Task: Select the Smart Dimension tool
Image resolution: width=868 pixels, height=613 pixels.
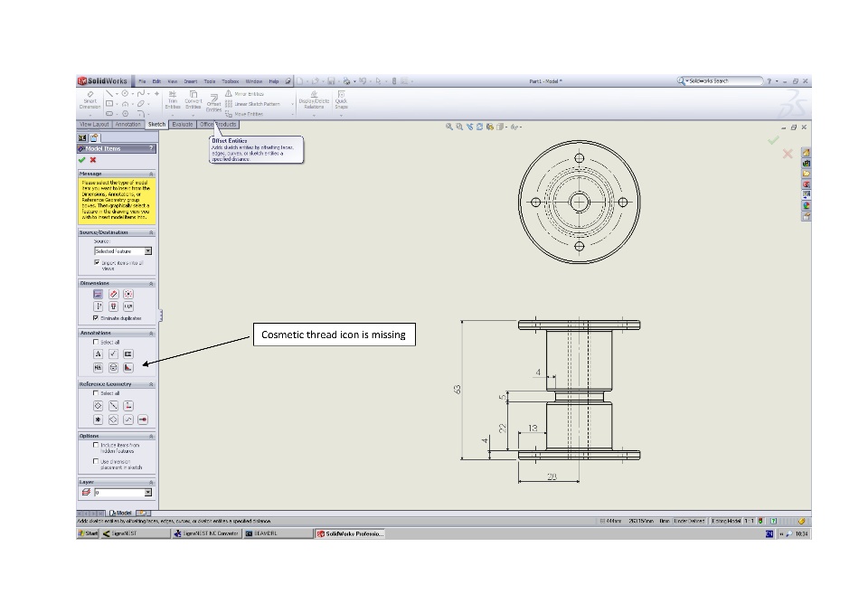Action: 90,100
